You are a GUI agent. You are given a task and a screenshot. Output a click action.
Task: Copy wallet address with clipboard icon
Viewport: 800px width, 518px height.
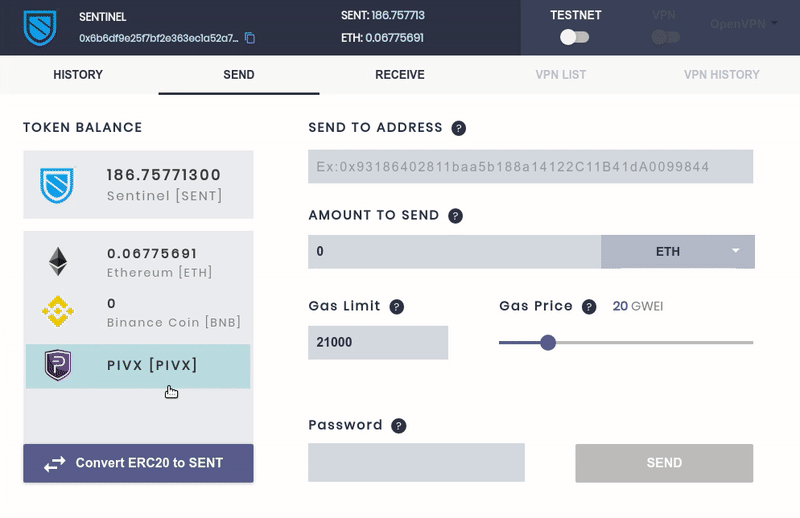tap(250, 38)
